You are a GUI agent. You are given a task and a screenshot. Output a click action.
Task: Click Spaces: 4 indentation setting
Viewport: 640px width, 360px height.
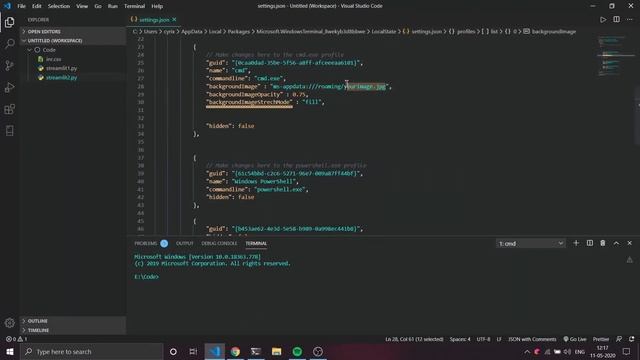(x=460, y=339)
